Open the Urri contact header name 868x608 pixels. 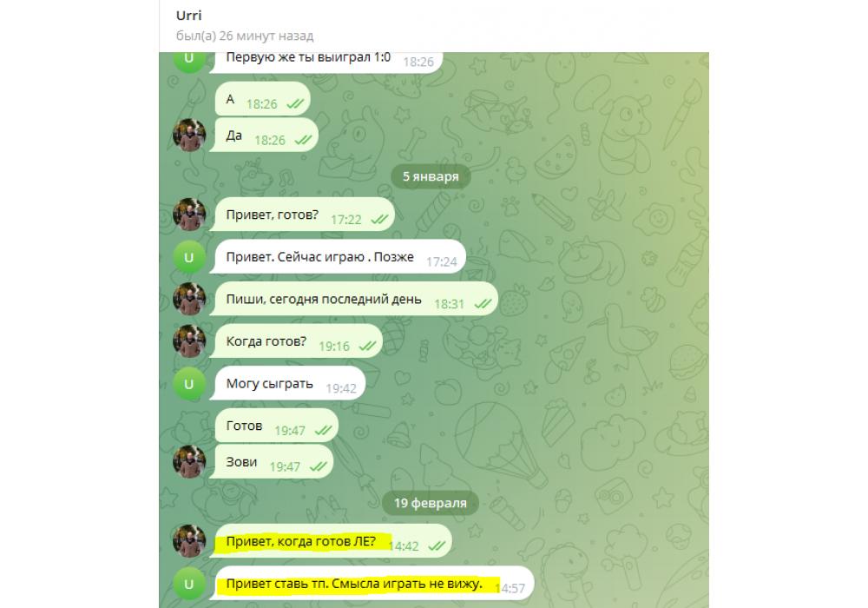(188, 16)
